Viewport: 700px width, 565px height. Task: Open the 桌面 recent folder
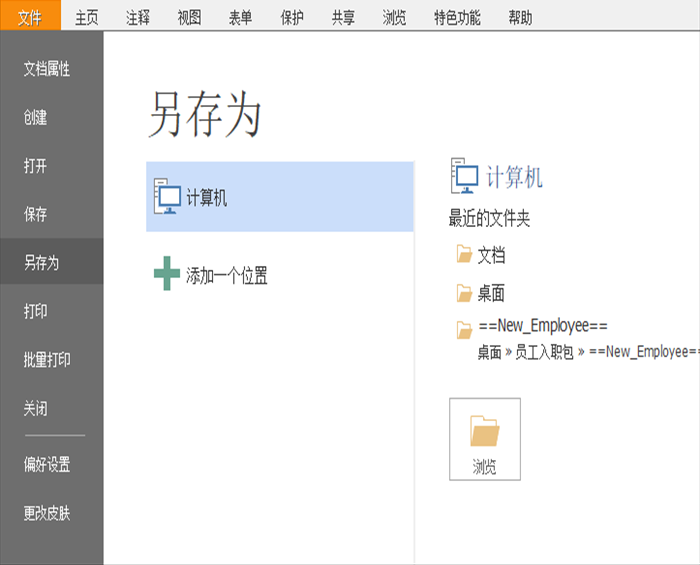491,293
